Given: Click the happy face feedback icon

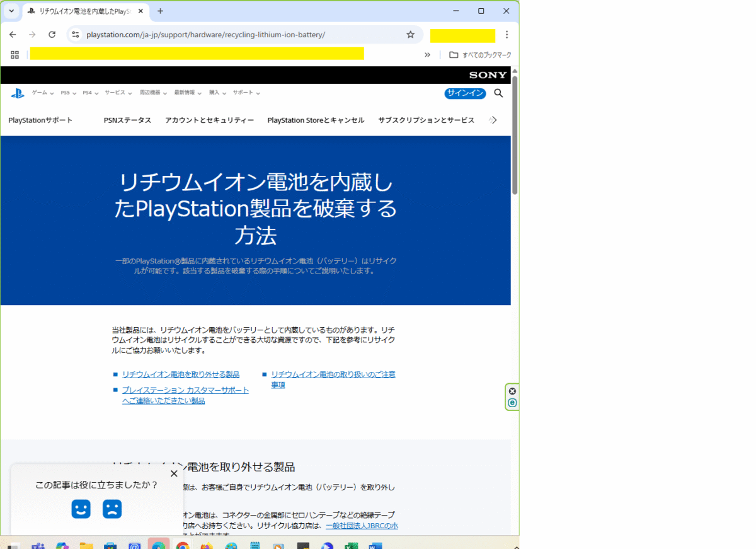Looking at the screenshot, I should pyautogui.click(x=81, y=509).
